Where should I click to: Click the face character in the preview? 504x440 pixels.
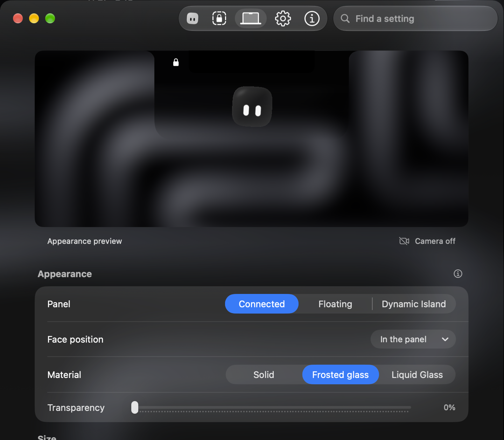pyautogui.click(x=252, y=106)
